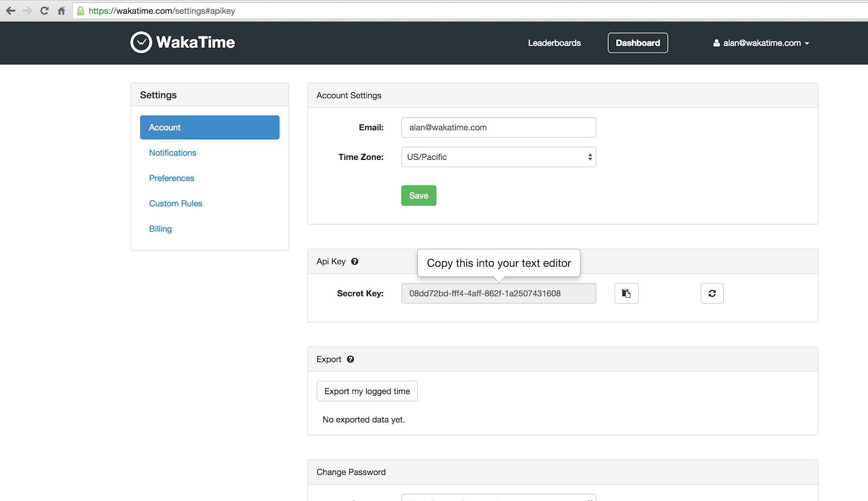Screen dimensions: 868x501
Task: Go to the browser home icon
Action: [x=61, y=11]
